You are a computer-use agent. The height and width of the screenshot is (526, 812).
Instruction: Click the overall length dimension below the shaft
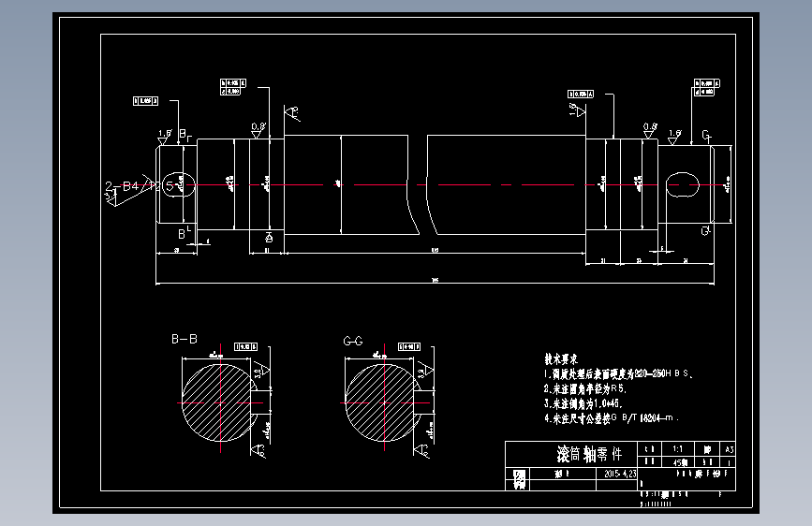point(435,281)
